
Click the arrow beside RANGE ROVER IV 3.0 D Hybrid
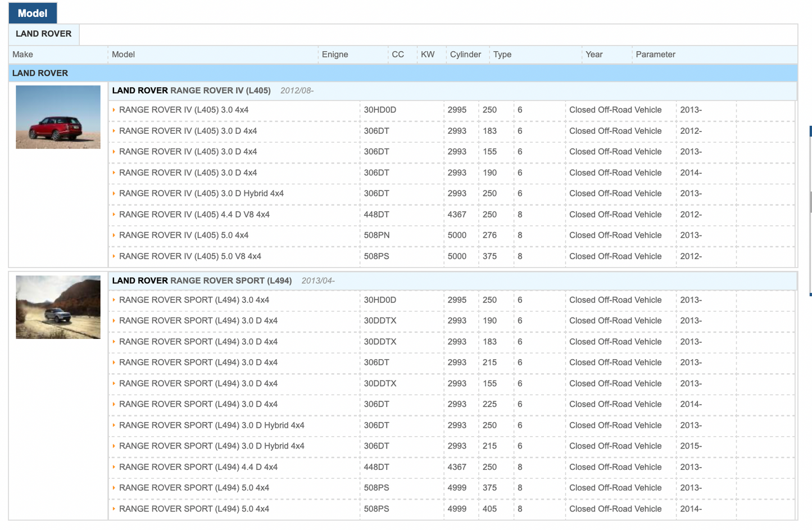point(114,193)
